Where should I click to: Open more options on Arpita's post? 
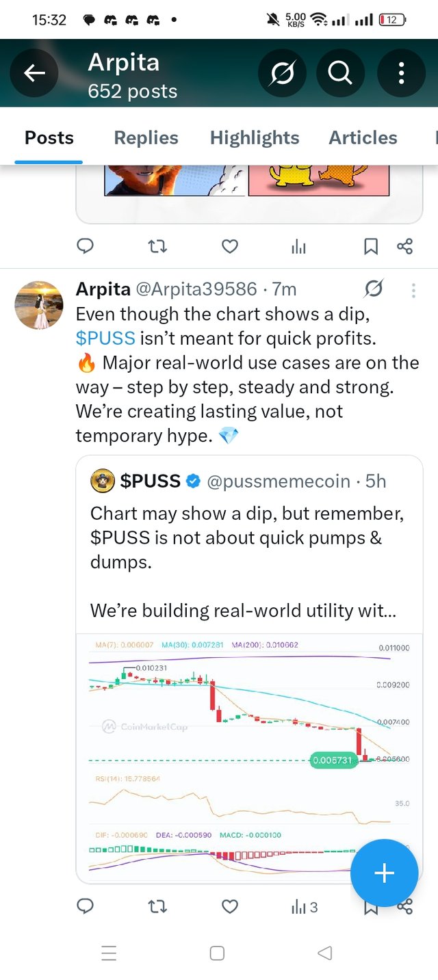(413, 291)
